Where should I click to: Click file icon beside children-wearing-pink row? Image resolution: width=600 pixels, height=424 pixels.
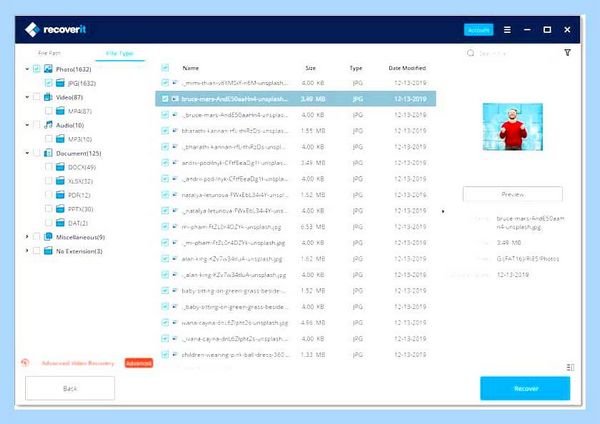click(175, 354)
